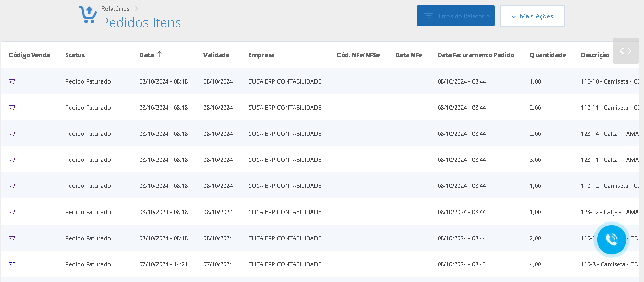Open Filtros do Relatório

456,16
